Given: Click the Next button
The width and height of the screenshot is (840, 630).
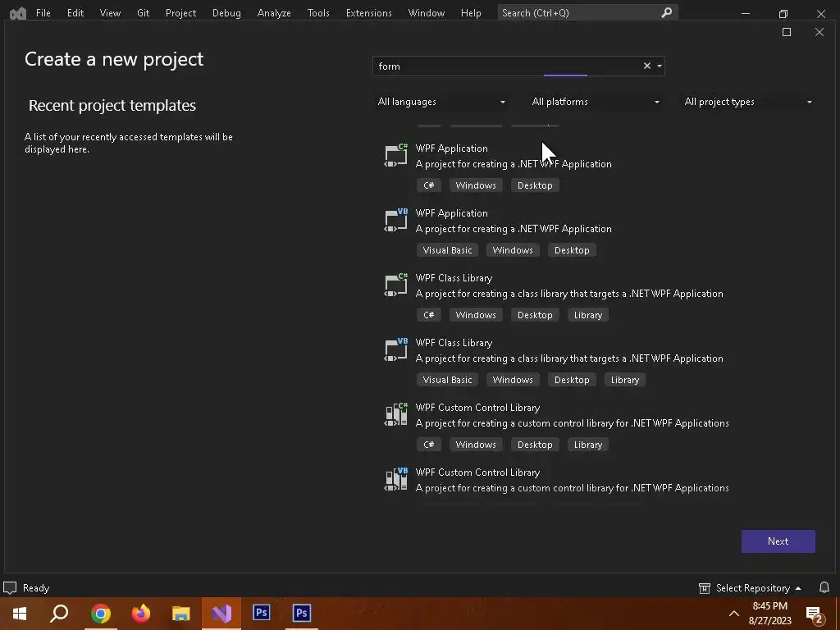Looking at the screenshot, I should point(778,541).
